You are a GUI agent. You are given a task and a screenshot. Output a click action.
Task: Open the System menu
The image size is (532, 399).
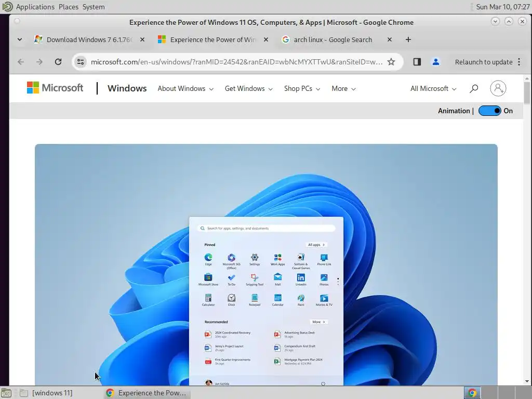pos(94,7)
